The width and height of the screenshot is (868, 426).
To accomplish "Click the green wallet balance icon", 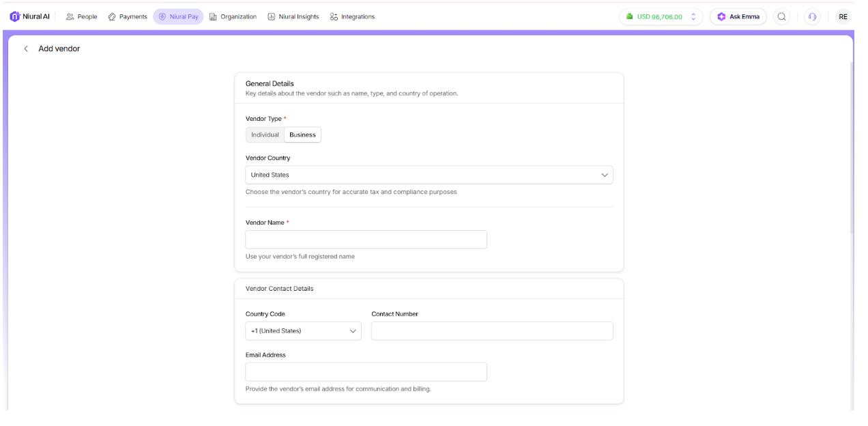I will click(x=630, y=16).
